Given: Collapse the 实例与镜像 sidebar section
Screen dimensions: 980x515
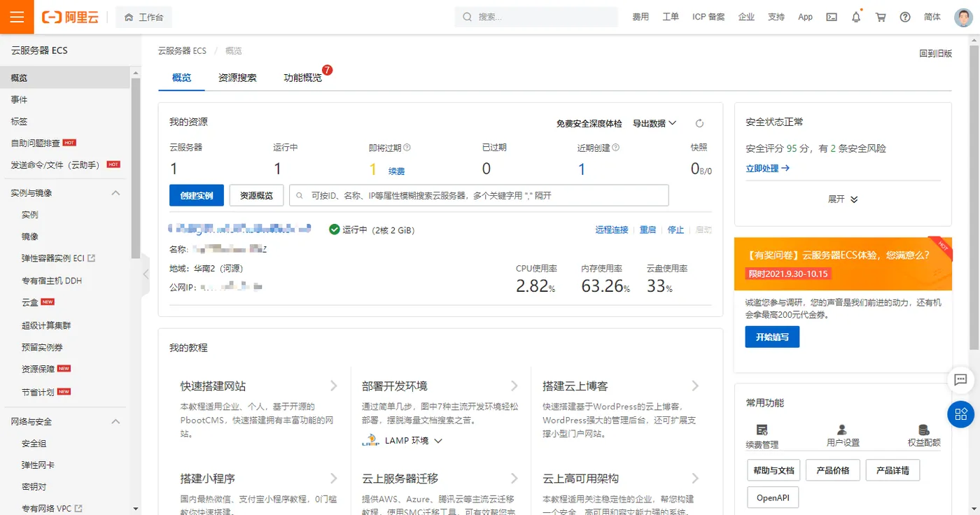Looking at the screenshot, I should tap(116, 192).
